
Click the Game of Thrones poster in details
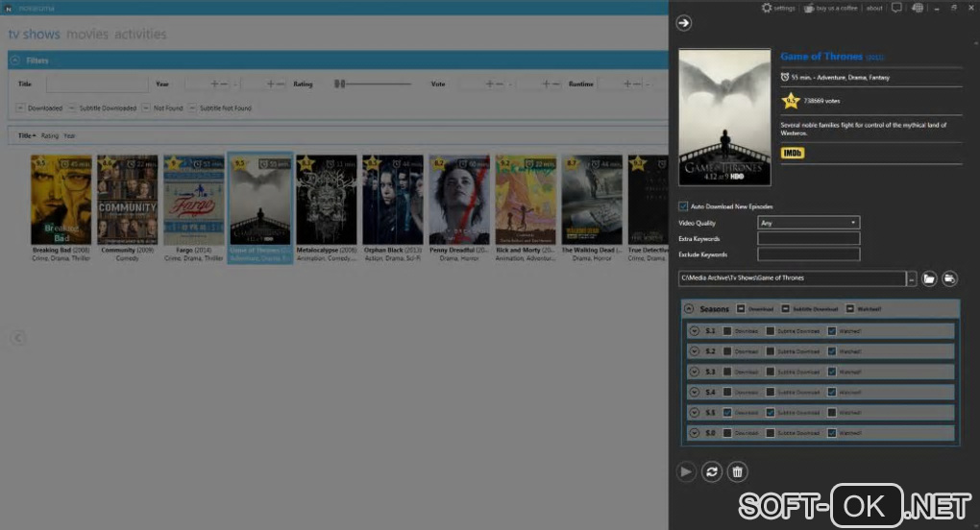725,117
